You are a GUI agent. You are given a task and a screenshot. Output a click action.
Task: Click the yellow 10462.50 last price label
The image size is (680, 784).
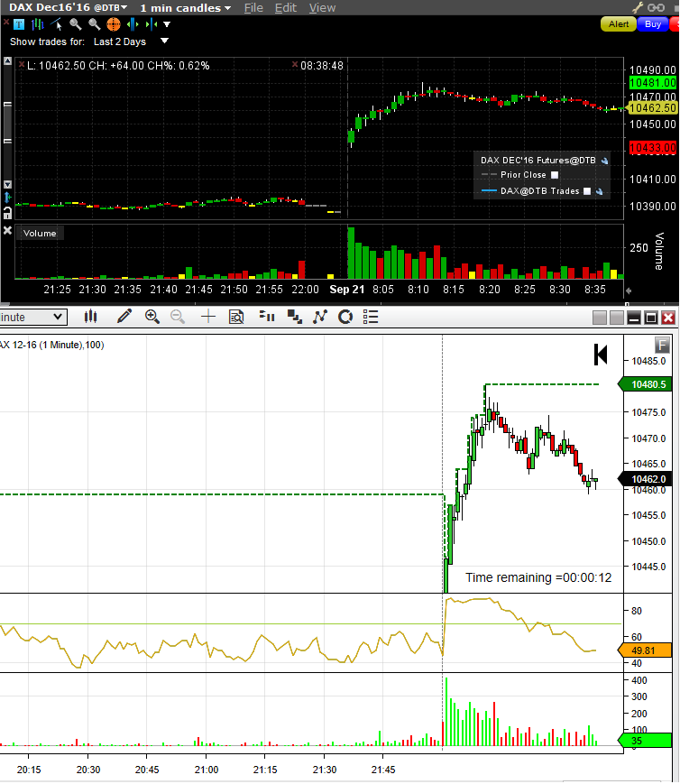(652, 108)
